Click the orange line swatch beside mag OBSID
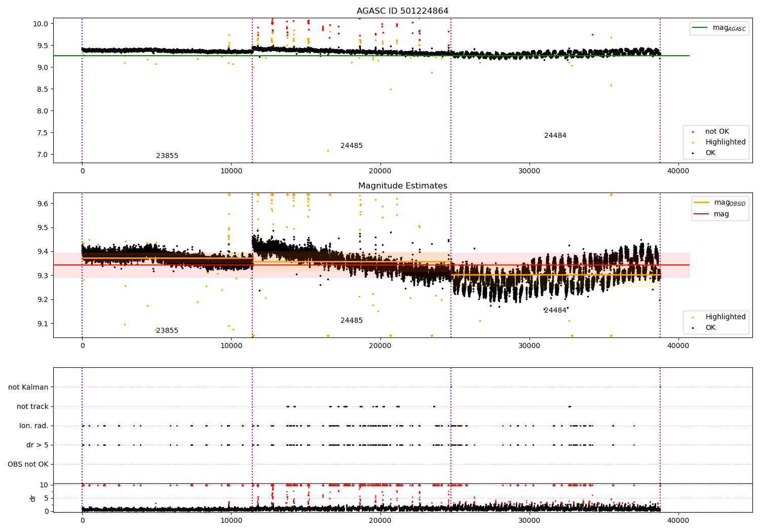This screenshot has width=760, height=532. pos(702,203)
